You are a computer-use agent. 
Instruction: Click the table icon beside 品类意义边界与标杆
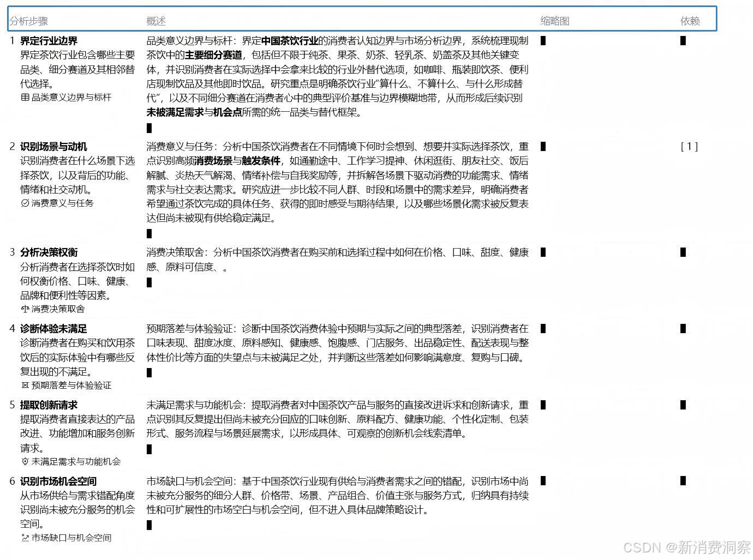[25, 98]
